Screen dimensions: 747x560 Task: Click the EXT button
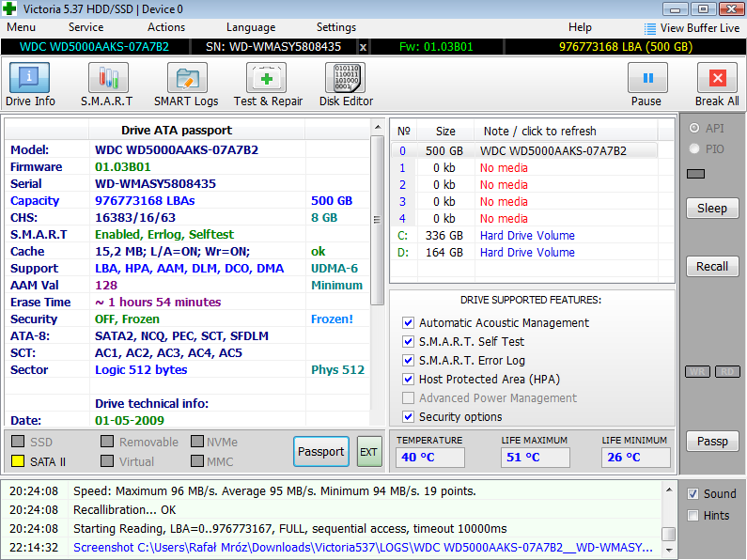[369, 452]
